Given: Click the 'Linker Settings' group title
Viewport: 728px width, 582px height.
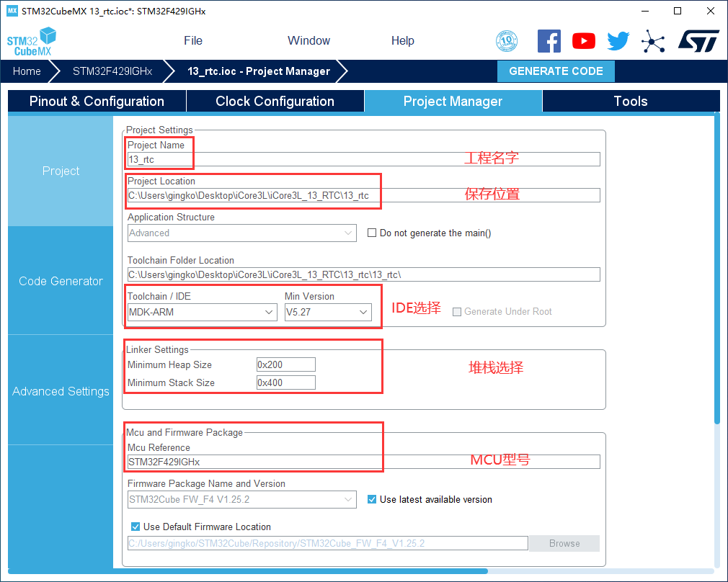Looking at the screenshot, I should pyautogui.click(x=157, y=349).
